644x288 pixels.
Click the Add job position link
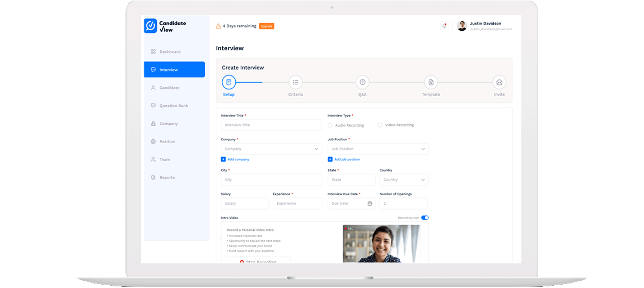pyautogui.click(x=347, y=159)
